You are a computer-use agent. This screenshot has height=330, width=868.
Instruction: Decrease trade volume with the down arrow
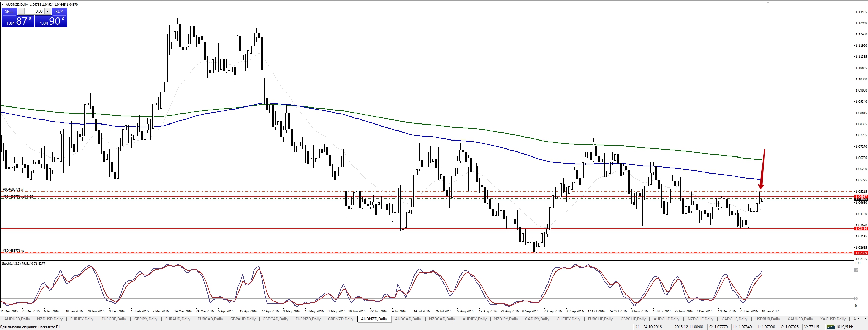(21, 11)
